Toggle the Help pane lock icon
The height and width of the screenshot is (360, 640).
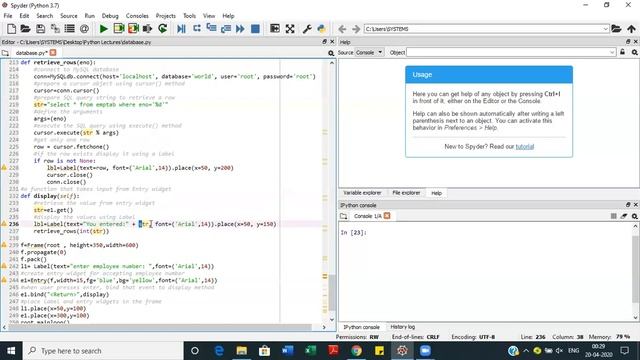pyautogui.click(x=622, y=52)
